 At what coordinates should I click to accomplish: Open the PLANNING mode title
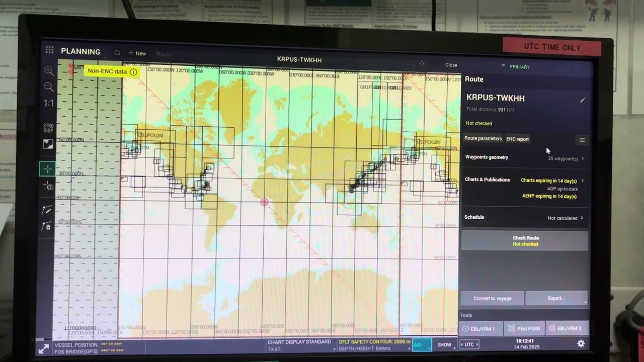[80, 51]
